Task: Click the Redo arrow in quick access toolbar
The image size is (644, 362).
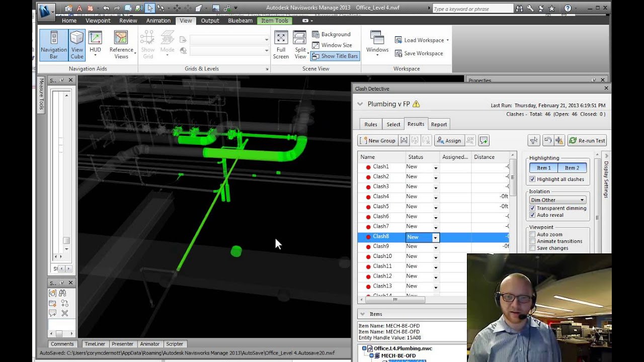Action: pyautogui.click(x=117, y=8)
